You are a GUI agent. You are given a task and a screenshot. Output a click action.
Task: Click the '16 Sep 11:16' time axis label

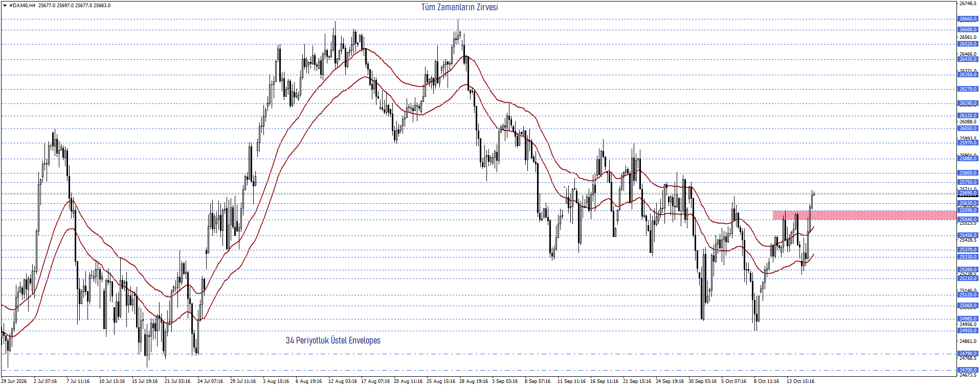click(x=604, y=381)
